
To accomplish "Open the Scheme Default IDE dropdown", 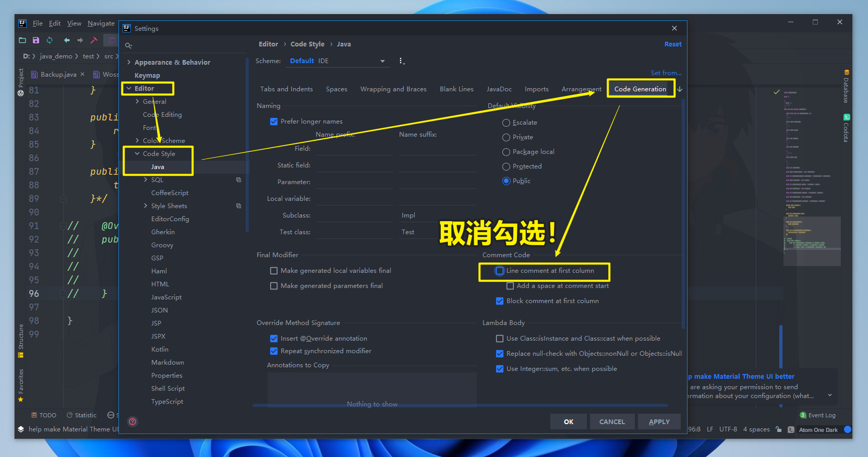I will [x=337, y=61].
